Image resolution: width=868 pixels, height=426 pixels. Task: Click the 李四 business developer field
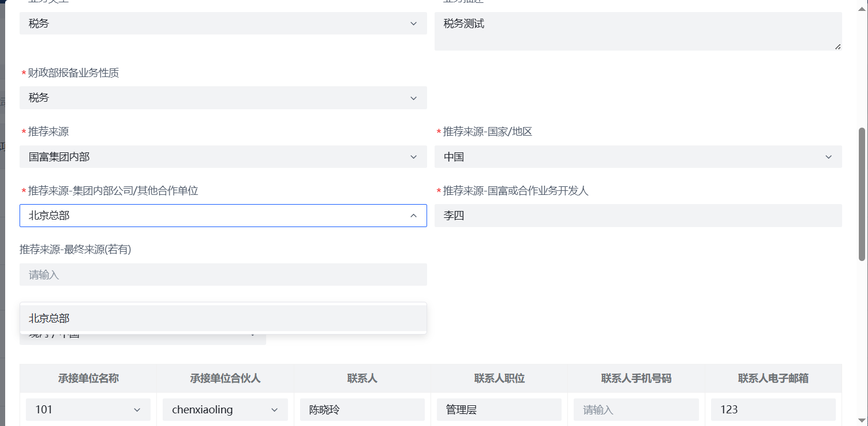637,216
